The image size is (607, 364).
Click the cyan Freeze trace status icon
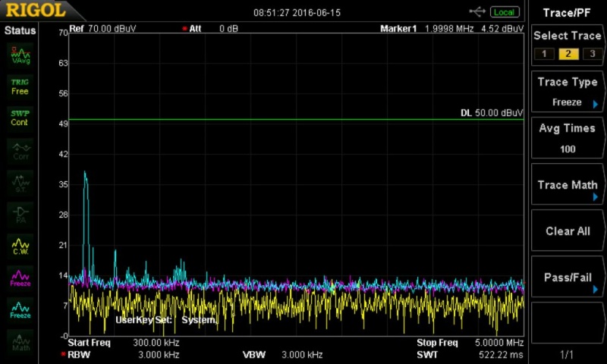point(20,309)
